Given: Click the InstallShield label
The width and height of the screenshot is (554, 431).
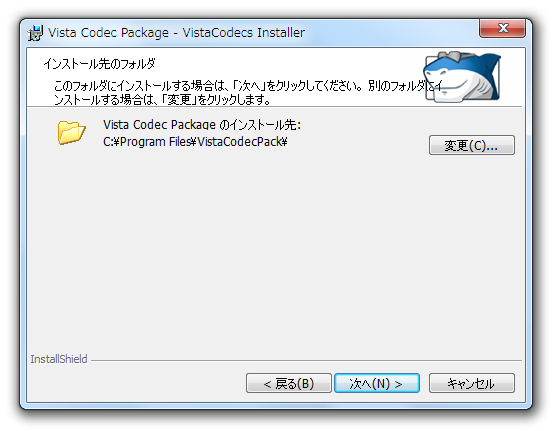Looking at the screenshot, I should [59, 359].
